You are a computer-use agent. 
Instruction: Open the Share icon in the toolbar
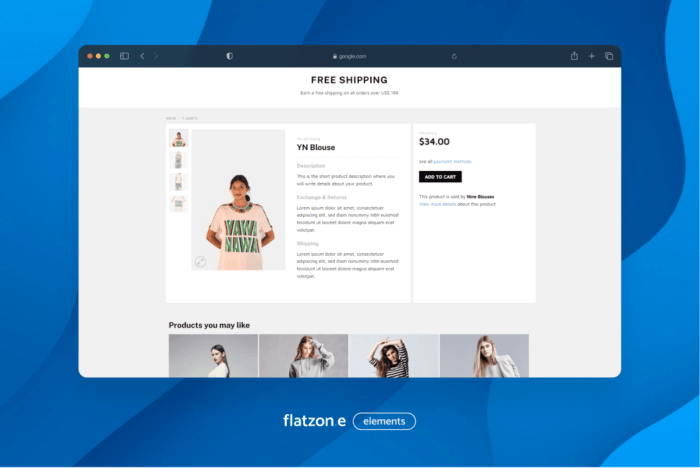point(574,56)
